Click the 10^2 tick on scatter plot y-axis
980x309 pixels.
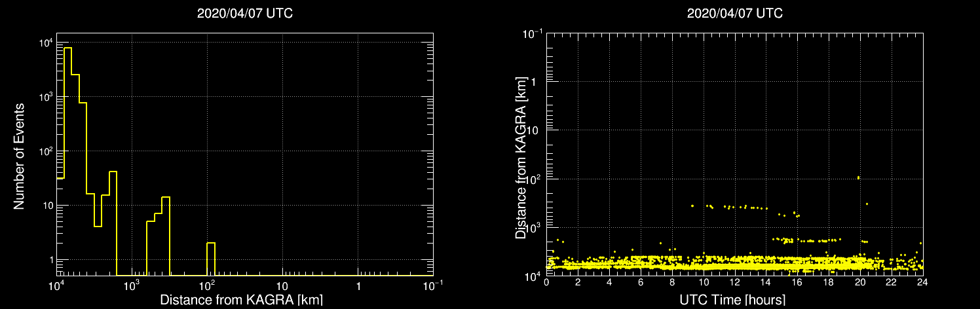pyautogui.click(x=533, y=178)
